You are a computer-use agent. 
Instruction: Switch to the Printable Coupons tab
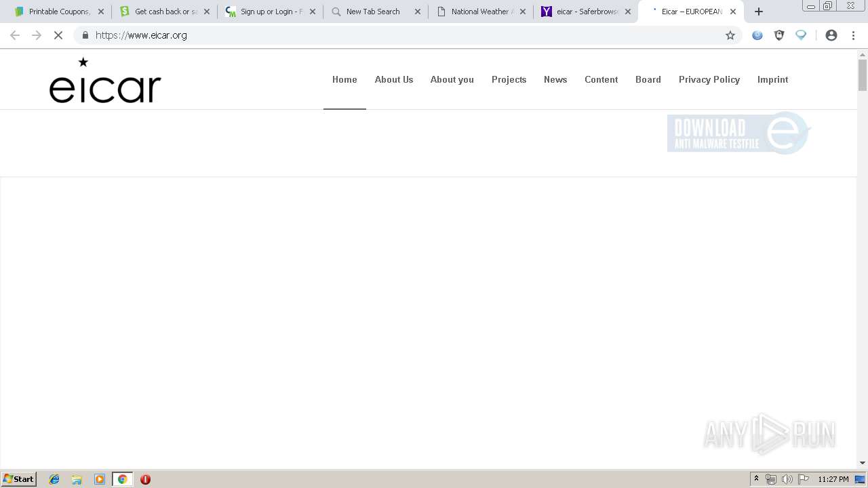[58, 12]
